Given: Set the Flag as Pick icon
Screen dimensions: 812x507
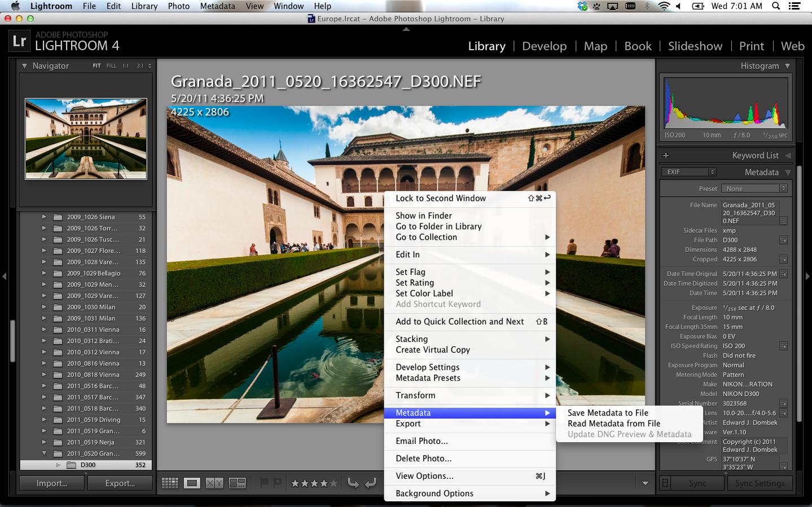Looking at the screenshot, I should click(264, 483).
